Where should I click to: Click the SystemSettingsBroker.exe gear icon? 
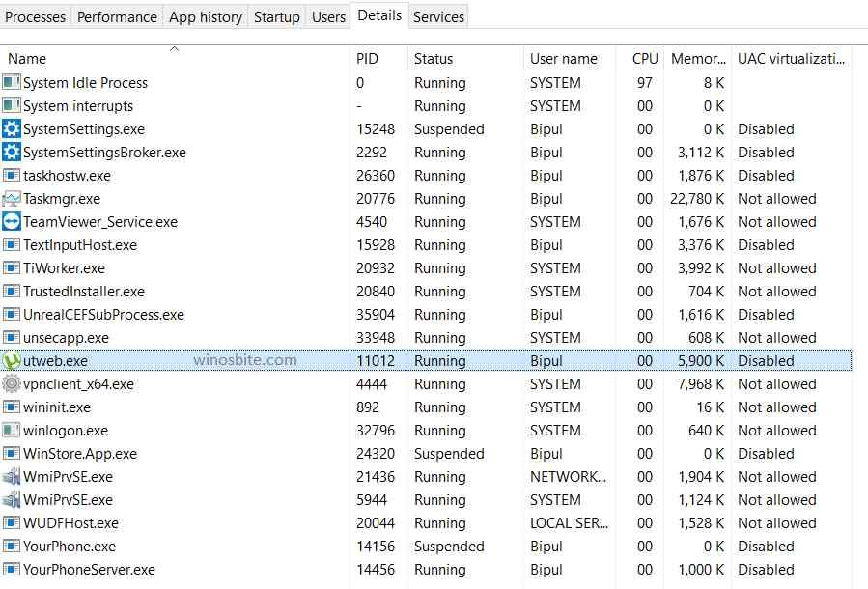click(12, 153)
